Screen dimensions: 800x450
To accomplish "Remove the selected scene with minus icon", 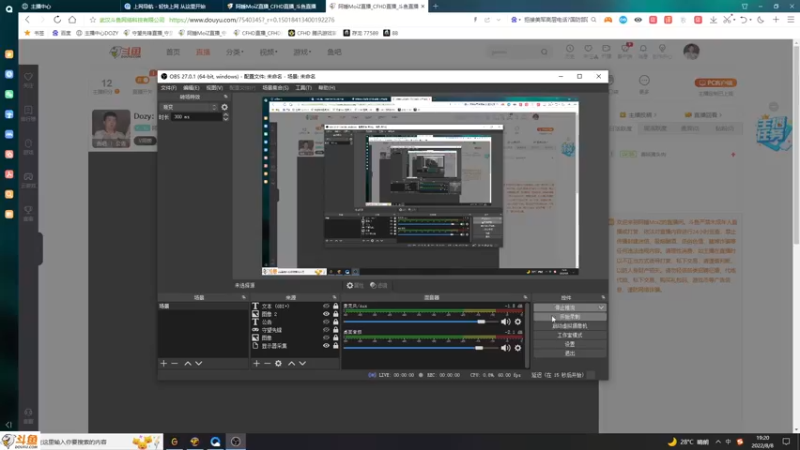I will click(174, 363).
